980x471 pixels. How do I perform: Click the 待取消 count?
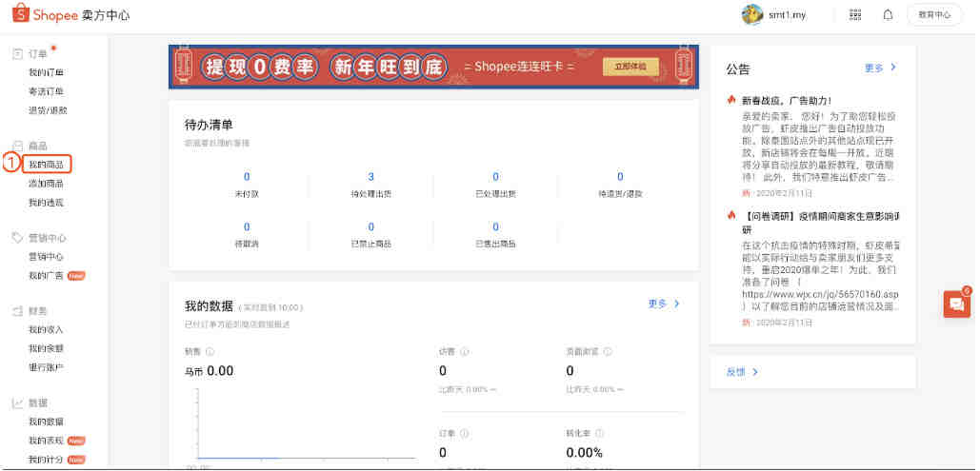point(247,226)
